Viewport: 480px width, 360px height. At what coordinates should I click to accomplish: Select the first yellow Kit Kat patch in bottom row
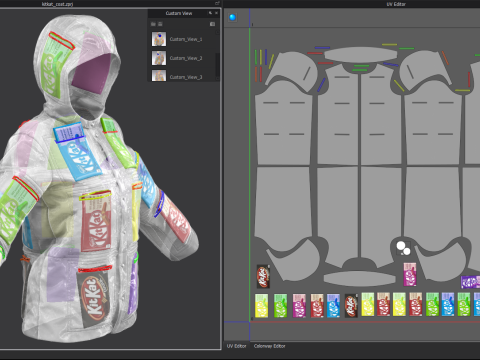coord(261,306)
